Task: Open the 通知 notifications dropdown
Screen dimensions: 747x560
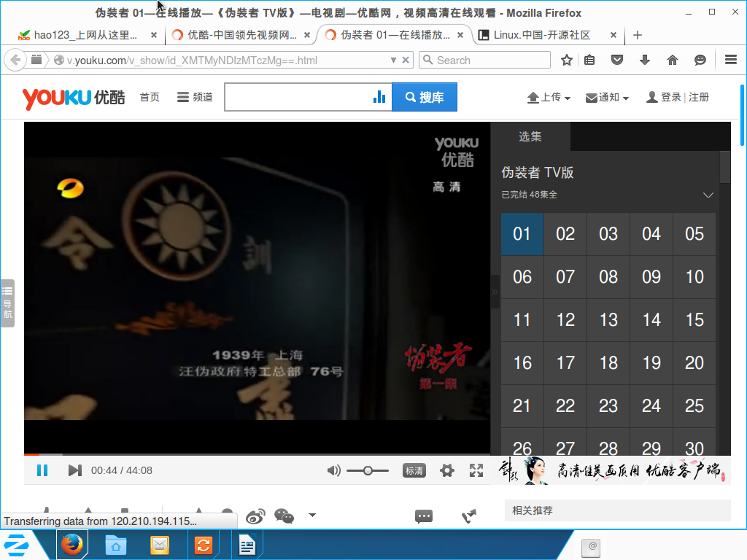Action: (x=607, y=97)
